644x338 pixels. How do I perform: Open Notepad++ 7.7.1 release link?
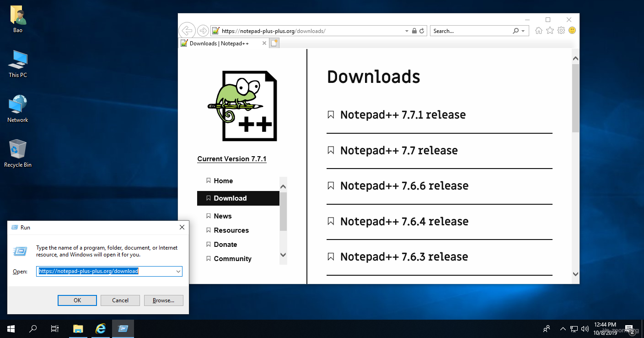(403, 114)
